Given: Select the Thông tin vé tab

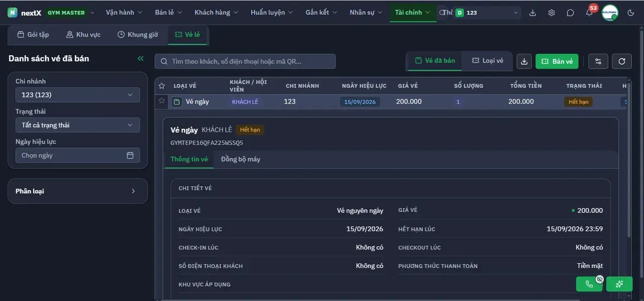Looking at the screenshot, I should tap(189, 159).
